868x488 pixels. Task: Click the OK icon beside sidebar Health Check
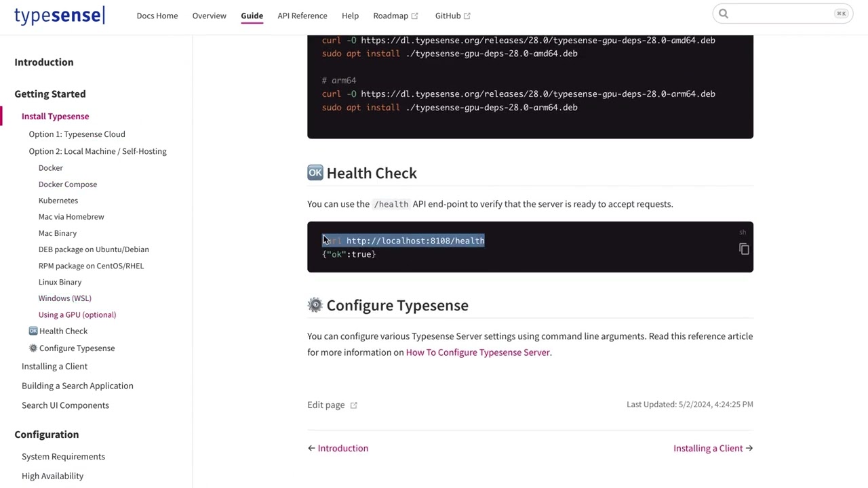coord(33,331)
